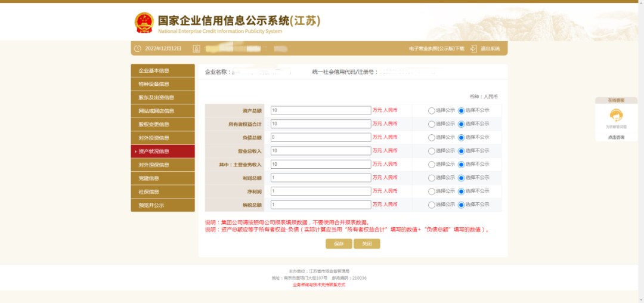The image size is (644, 303).
Task: Click the national emblem logo icon
Action: pos(144,22)
